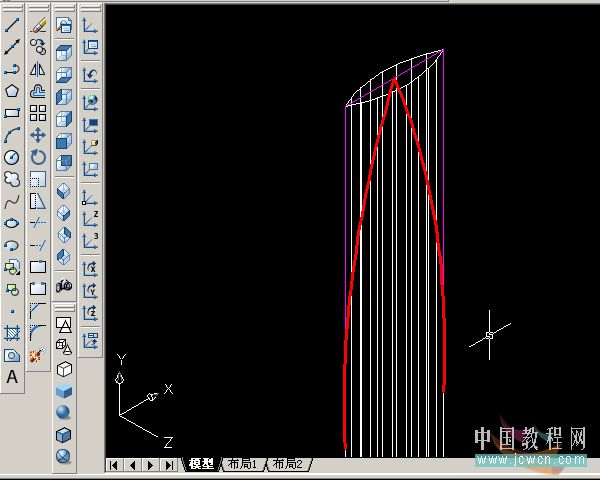Set Hidden shade mode (white cube)
Viewport: 600px width, 480px height.
click(x=64, y=369)
